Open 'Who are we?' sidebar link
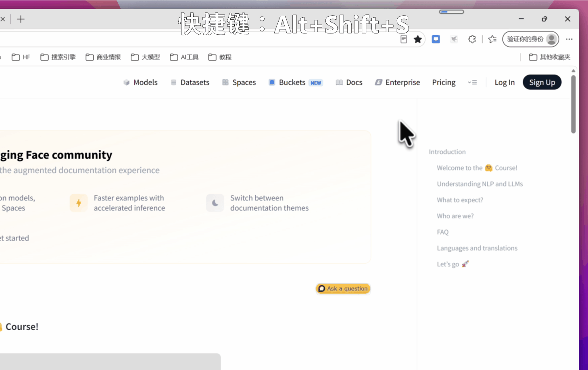This screenshot has width=588, height=370. (x=455, y=216)
